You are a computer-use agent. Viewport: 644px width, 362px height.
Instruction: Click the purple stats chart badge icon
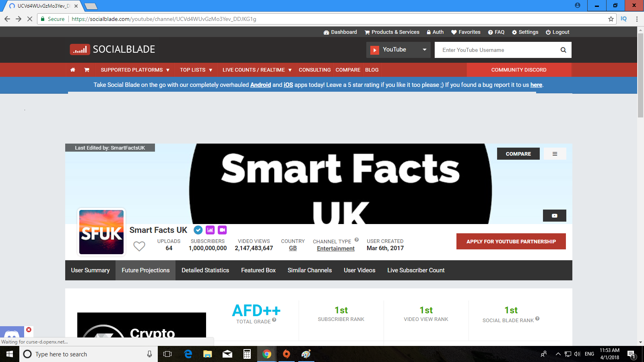coord(210,230)
